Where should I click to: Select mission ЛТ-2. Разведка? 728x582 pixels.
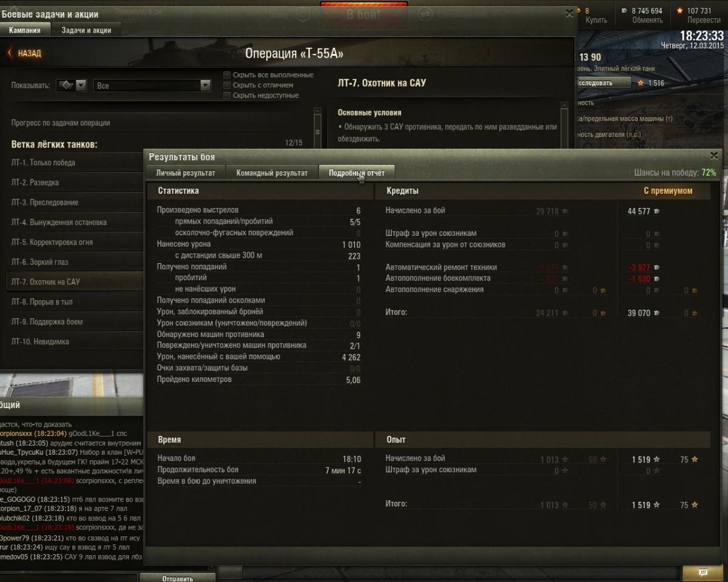pos(76,182)
